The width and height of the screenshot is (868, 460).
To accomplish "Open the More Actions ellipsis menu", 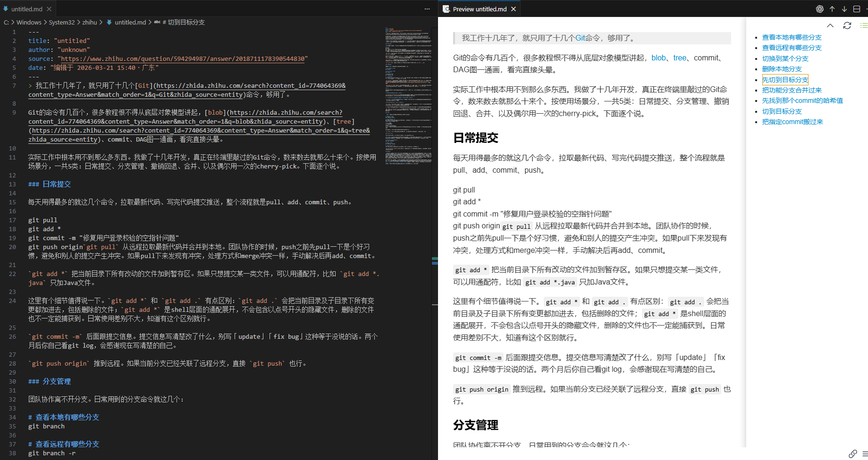I will coord(427,8).
